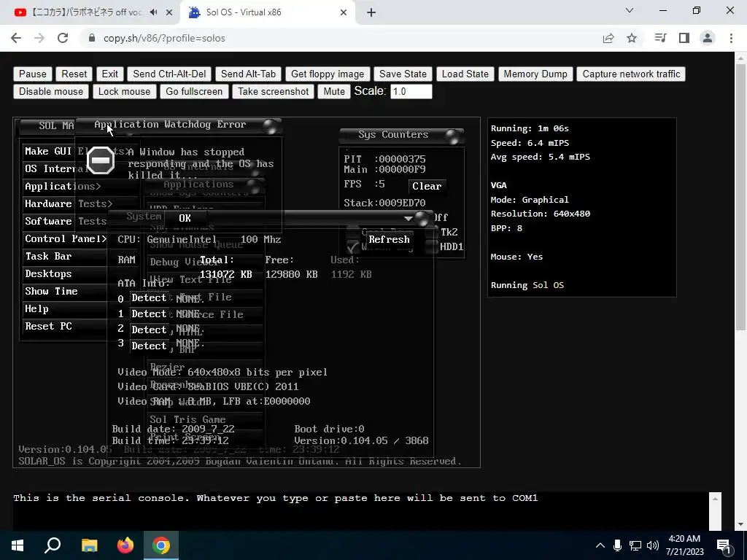
Task: Open the media control icon in Chrome toolbar
Action: point(660,38)
